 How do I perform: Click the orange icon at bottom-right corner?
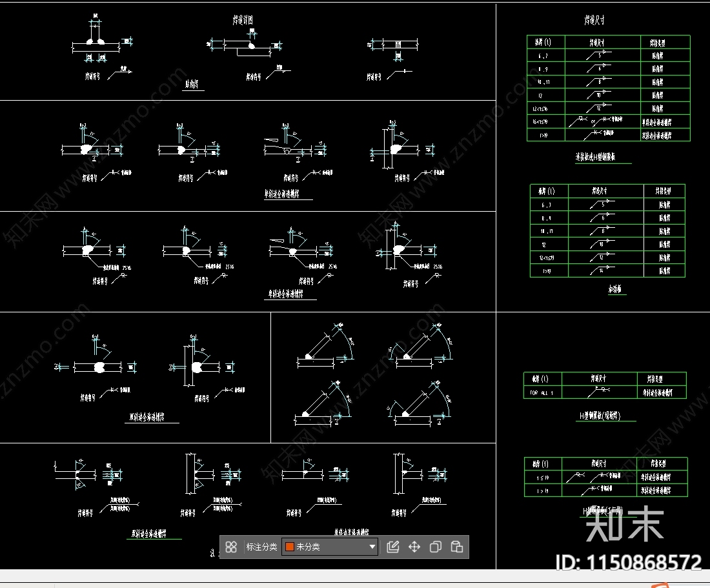point(662,585)
